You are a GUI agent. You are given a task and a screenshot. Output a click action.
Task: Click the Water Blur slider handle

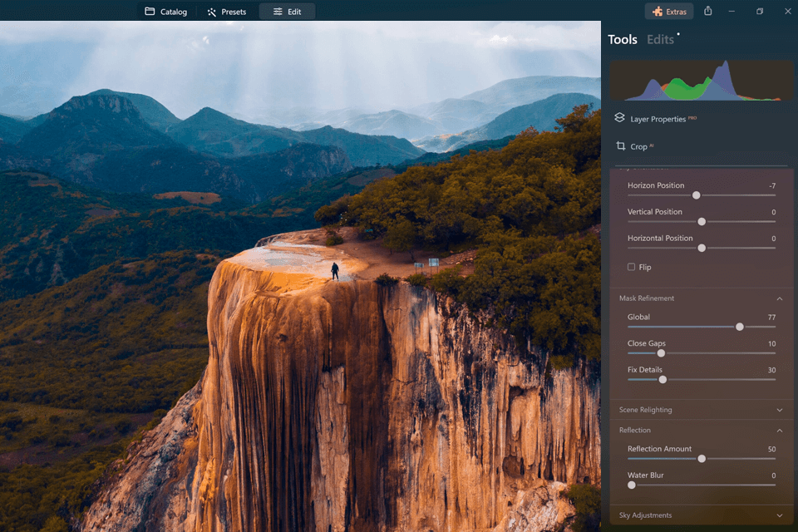tap(632, 485)
